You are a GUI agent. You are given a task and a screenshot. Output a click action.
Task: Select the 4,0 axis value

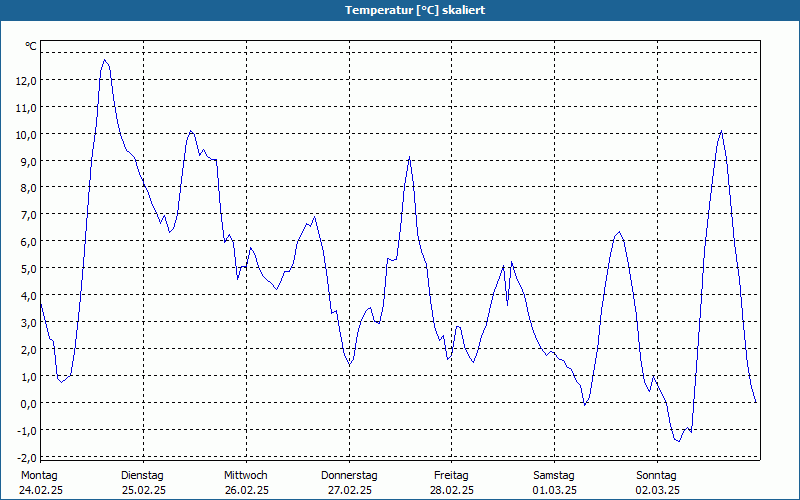pyautogui.click(x=28, y=296)
